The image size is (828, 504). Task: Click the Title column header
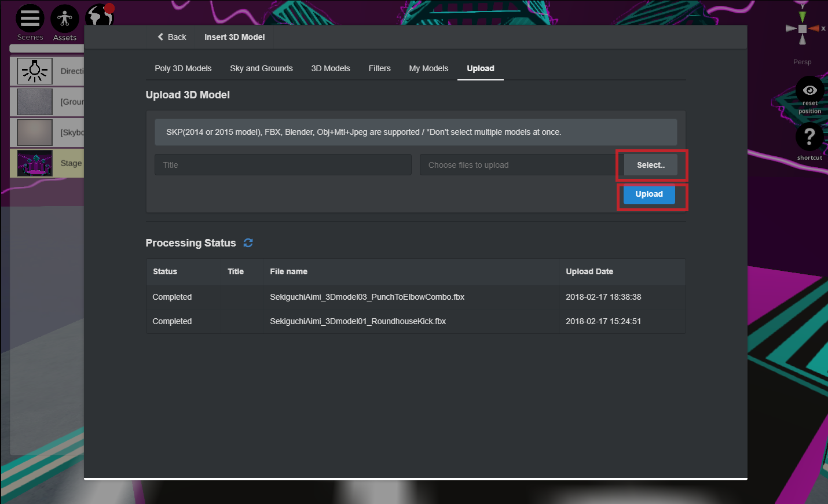236,271
